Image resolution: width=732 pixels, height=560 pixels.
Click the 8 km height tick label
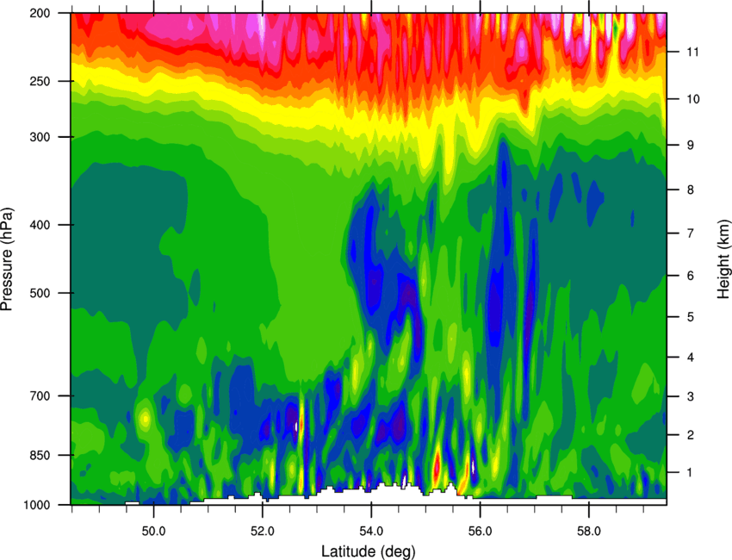(691, 190)
